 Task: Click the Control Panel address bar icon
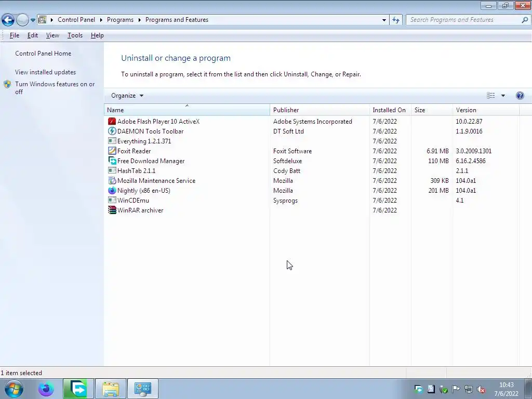coord(43,20)
